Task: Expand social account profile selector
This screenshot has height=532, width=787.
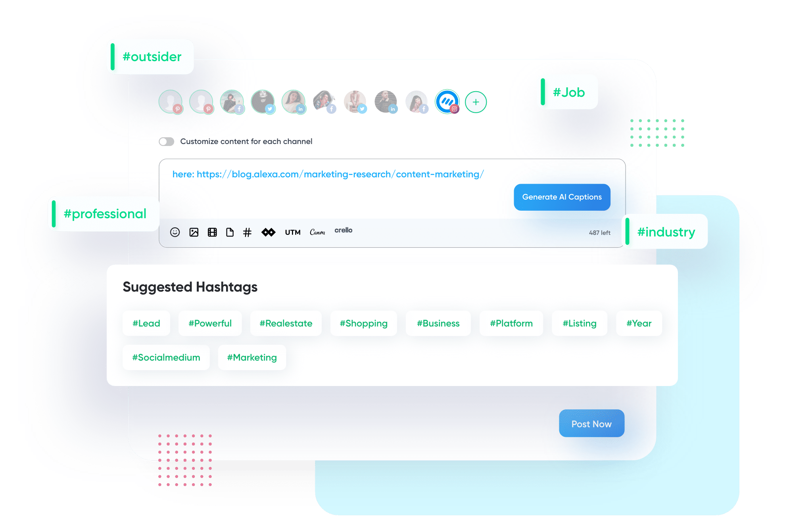Action: point(475,102)
